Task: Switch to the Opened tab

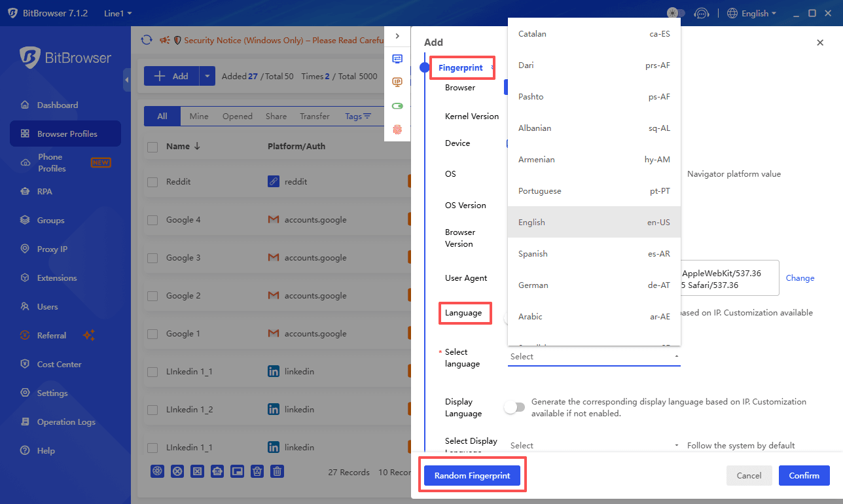Action: point(238,117)
